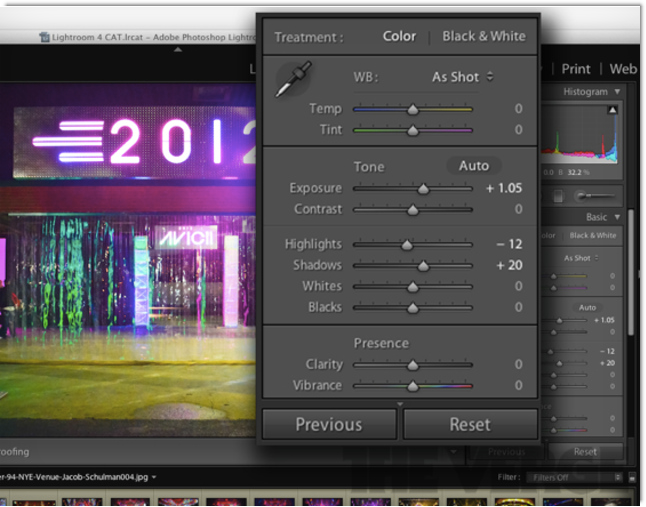Image resolution: width=646 pixels, height=507 pixels.
Task: Pick the White Balance Selector eyedropper
Action: click(293, 79)
